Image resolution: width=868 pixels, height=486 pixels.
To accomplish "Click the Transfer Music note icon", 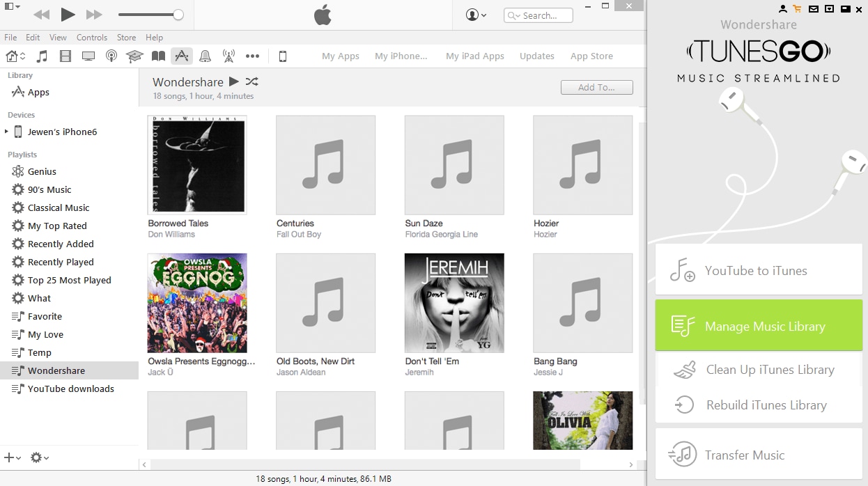I will [683, 455].
